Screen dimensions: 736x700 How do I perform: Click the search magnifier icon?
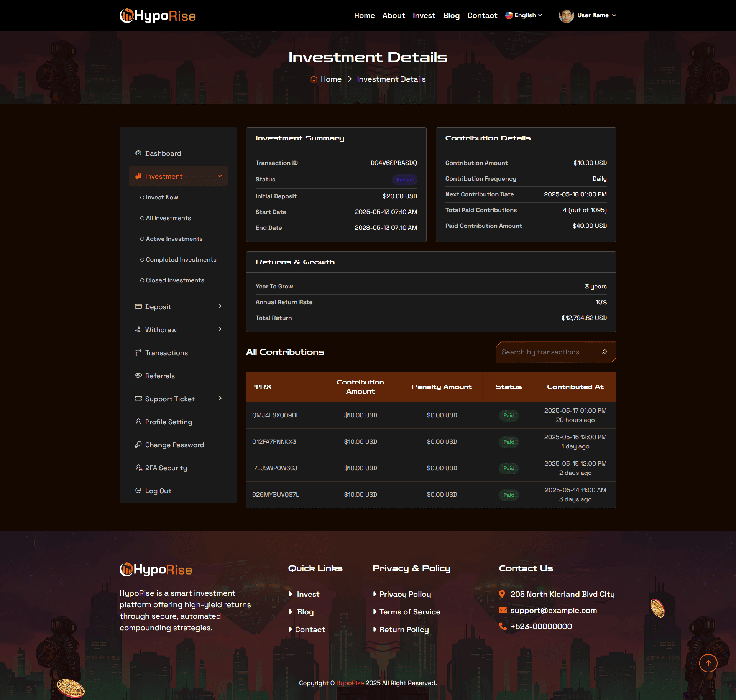pyautogui.click(x=604, y=352)
